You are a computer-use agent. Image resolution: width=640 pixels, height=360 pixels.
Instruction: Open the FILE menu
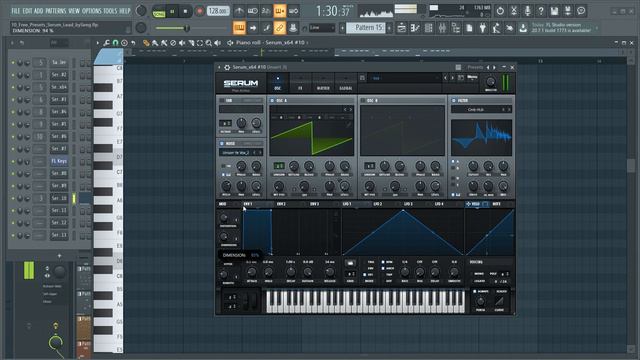click(16, 11)
